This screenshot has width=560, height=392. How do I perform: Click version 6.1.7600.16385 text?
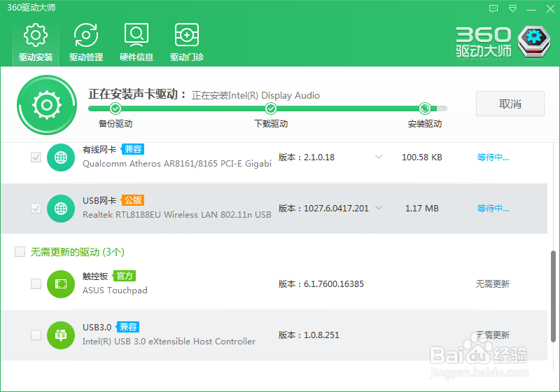(x=334, y=284)
